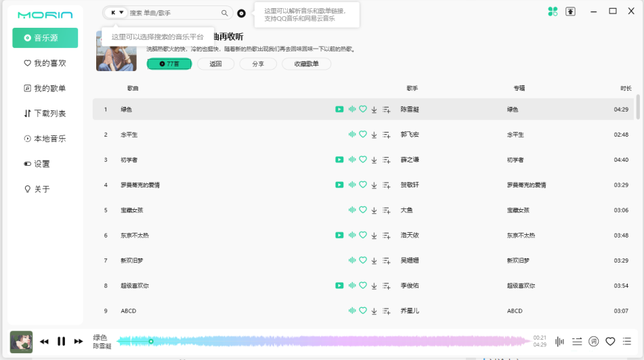Choose audio quality for 念平生

(x=352, y=134)
